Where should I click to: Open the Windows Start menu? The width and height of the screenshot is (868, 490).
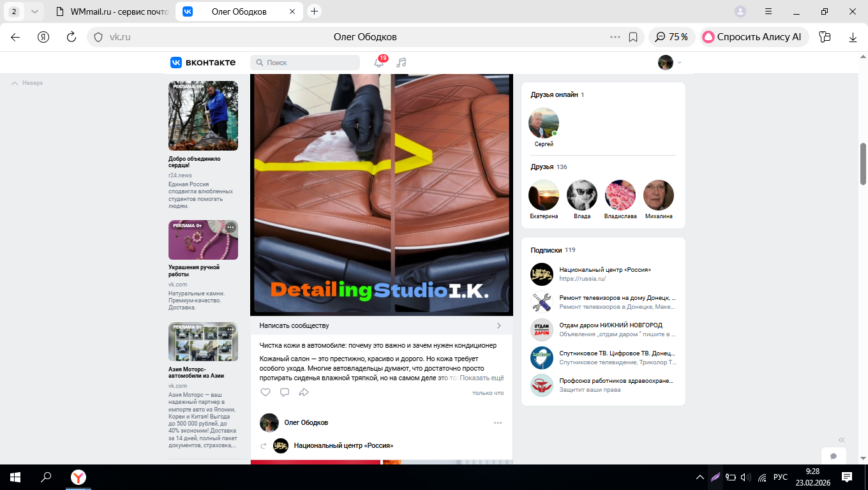pos(15,477)
